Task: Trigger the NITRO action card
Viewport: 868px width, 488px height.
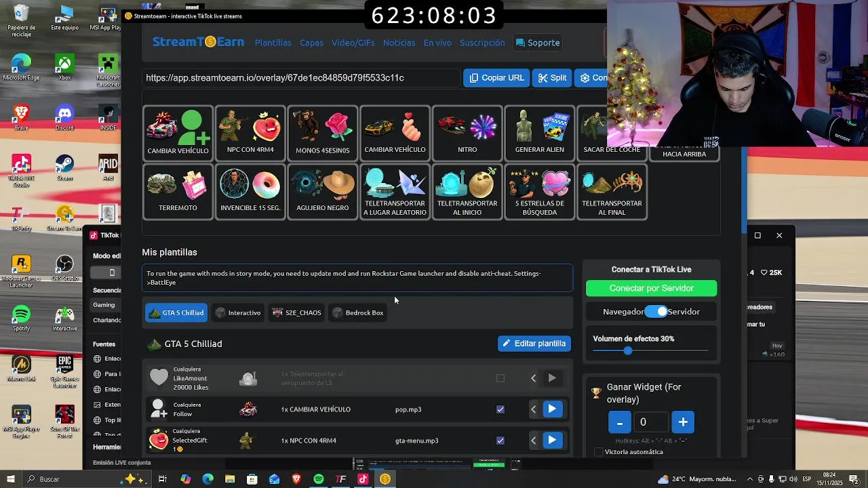Action: point(467,133)
